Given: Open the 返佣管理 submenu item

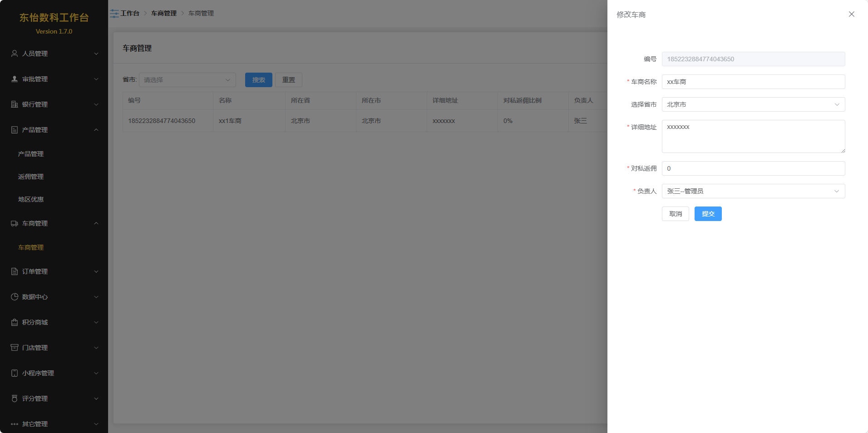Looking at the screenshot, I should click(31, 177).
